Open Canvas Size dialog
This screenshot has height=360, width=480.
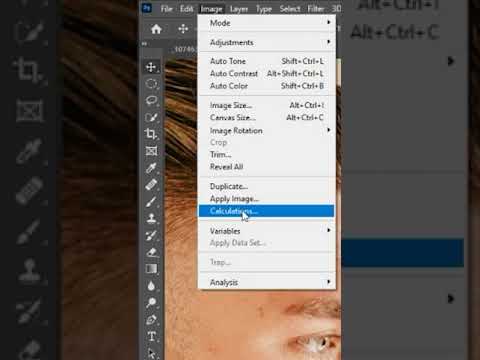tap(267, 117)
